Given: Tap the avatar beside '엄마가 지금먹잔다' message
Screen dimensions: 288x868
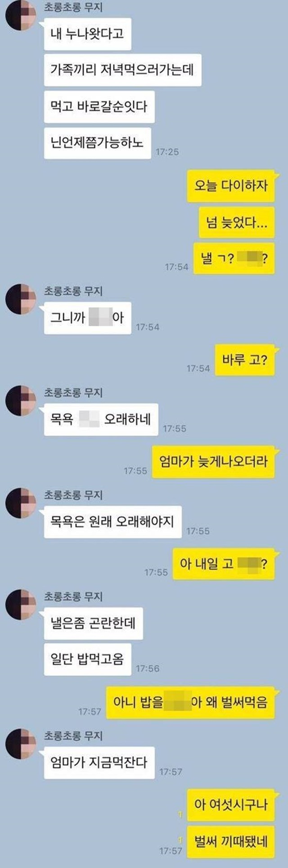Looking at the screenshot, I should click(x=20, y=744).
